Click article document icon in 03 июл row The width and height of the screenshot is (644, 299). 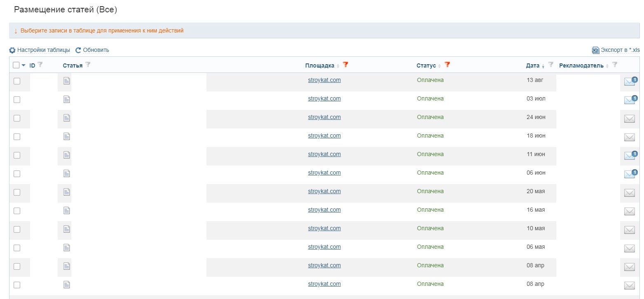coord(66,99)
